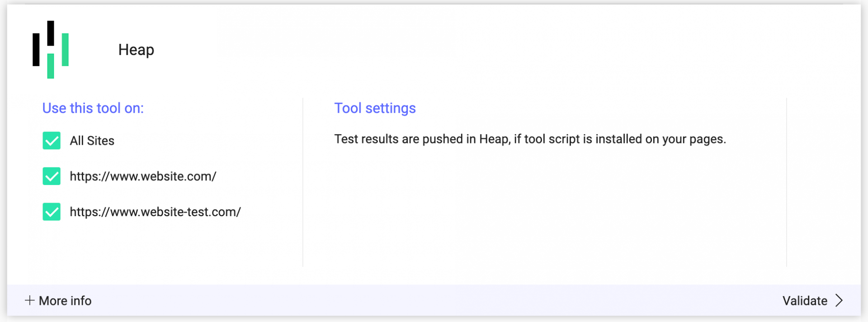This screenshot has width=868, height=322.
Task: Expand the More info section
Action: tap(58, 301)
